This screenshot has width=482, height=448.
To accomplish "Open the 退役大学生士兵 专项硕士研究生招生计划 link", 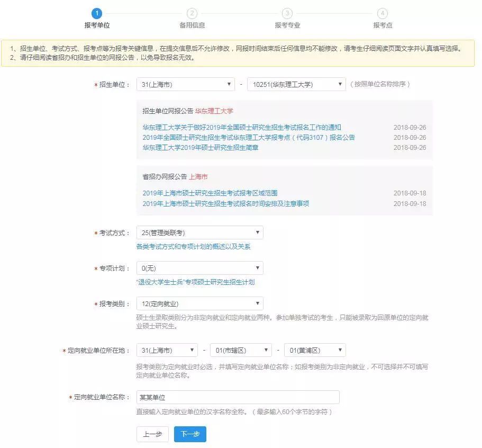I will 195,282.
